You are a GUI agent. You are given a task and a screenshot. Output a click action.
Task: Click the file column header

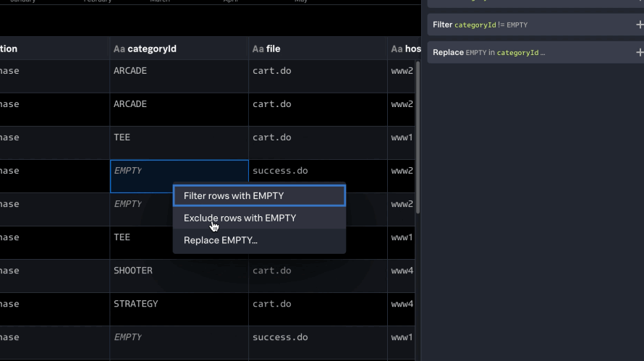[x=273, y=49]
